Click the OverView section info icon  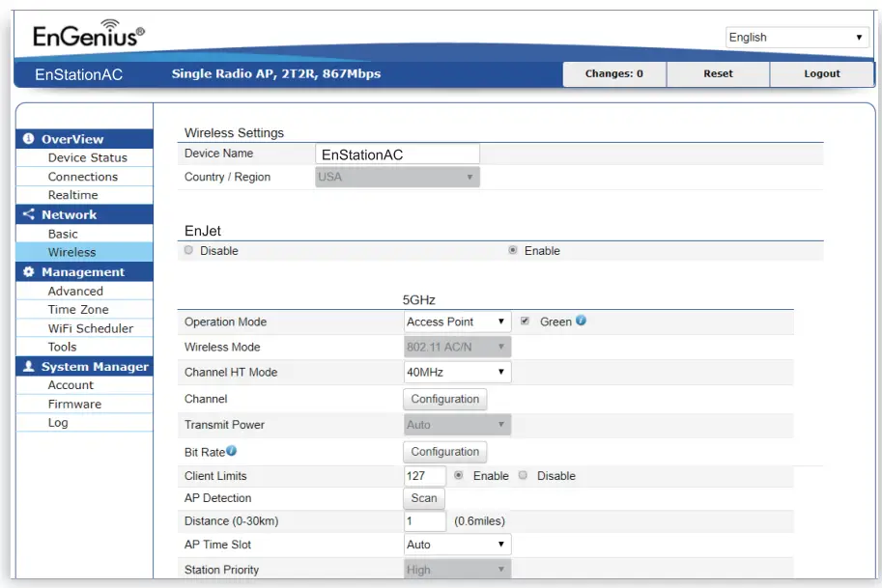pyautogui.click(x=28, y=139)
